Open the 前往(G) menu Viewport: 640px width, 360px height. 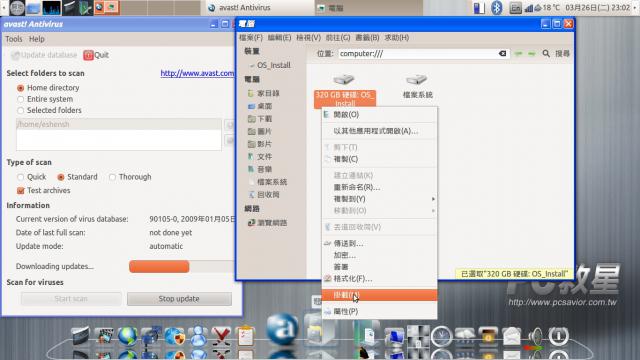338,38
